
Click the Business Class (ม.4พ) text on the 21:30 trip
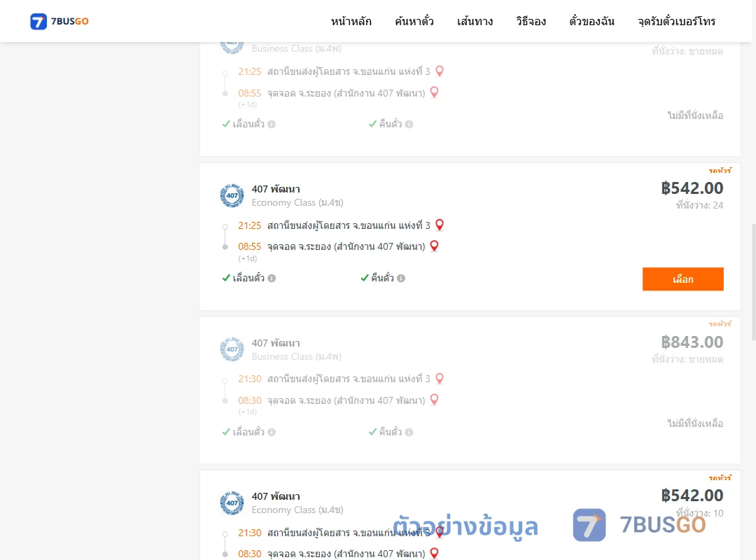click(297, 357)
